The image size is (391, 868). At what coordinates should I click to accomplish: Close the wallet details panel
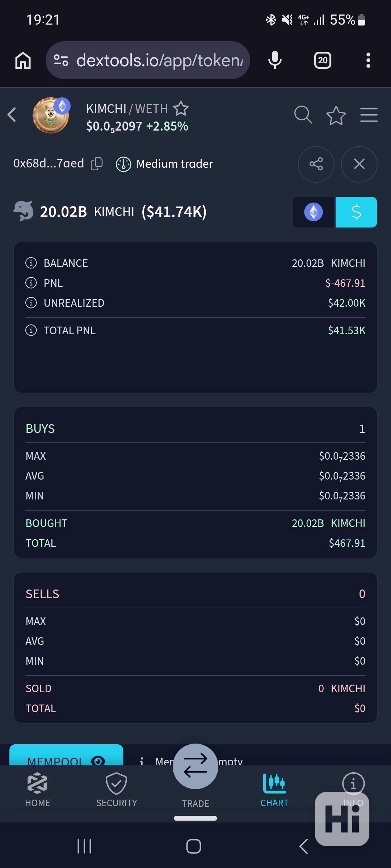click(x=359, y=164)
